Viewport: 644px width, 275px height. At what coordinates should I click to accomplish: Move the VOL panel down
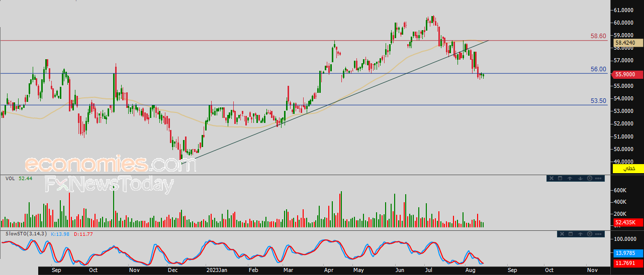pos(580,178)
